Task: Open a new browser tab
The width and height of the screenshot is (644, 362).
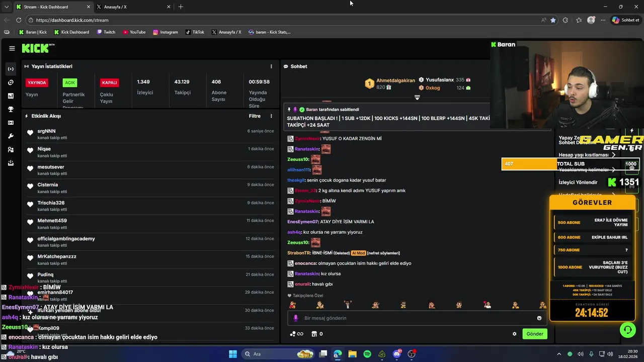Action: (x=181, y=7)
